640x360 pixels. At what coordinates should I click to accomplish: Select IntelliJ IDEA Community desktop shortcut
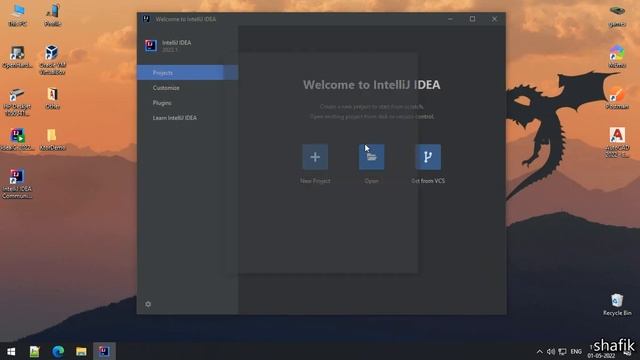[x=17, y=184]
